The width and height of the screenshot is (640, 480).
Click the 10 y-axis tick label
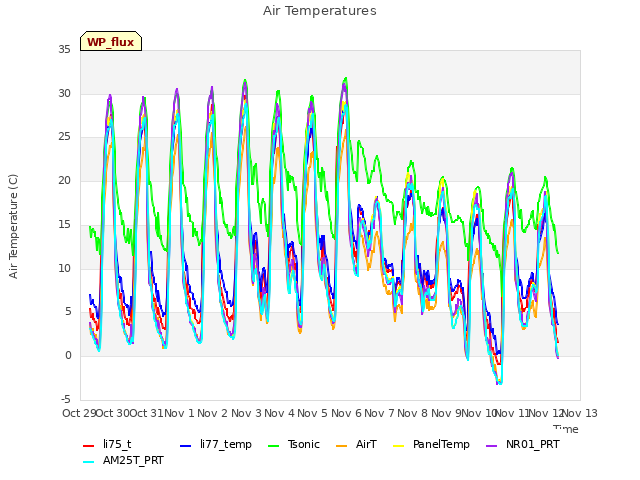click(64, 268)
